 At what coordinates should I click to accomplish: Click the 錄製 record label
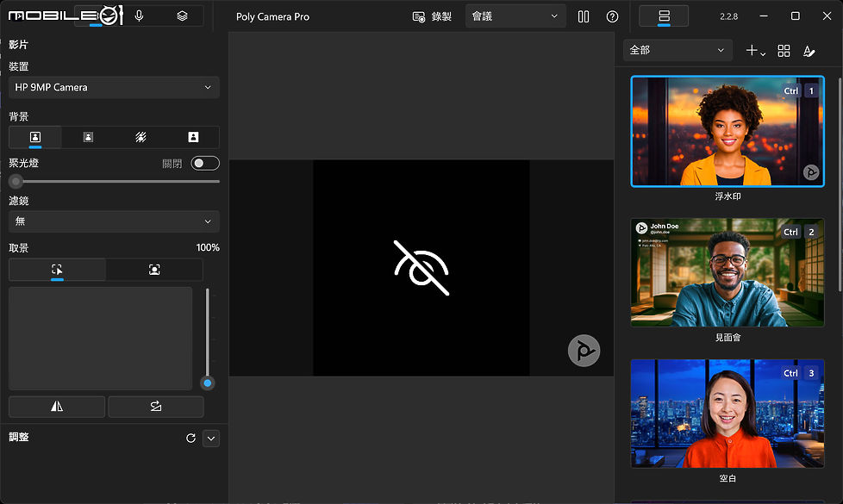click(441, 16)
